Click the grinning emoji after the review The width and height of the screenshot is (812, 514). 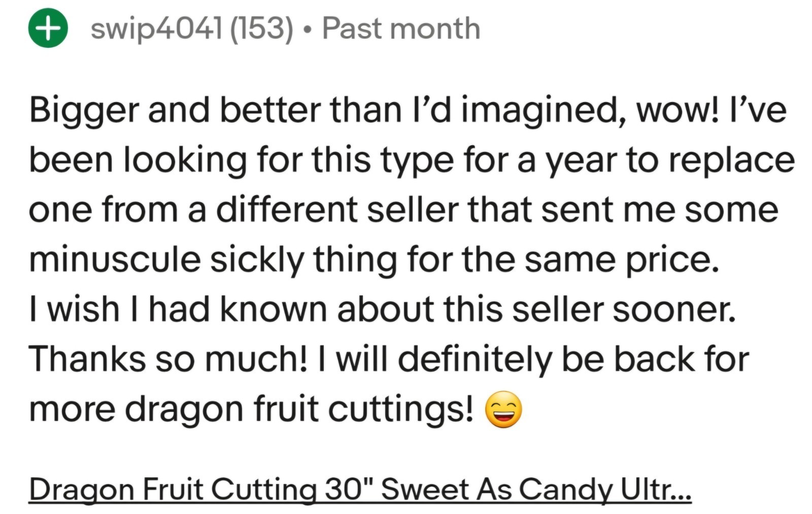click(x=503, y=409)
